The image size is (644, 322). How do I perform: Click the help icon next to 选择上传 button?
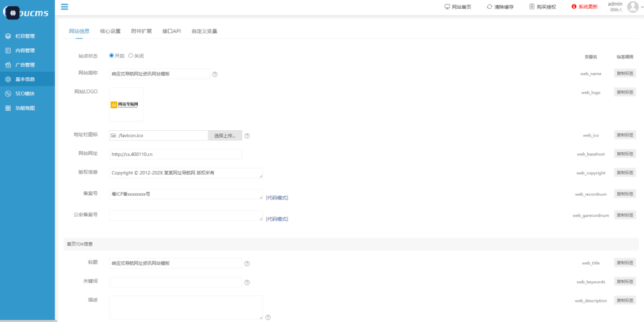coord(247,136)
